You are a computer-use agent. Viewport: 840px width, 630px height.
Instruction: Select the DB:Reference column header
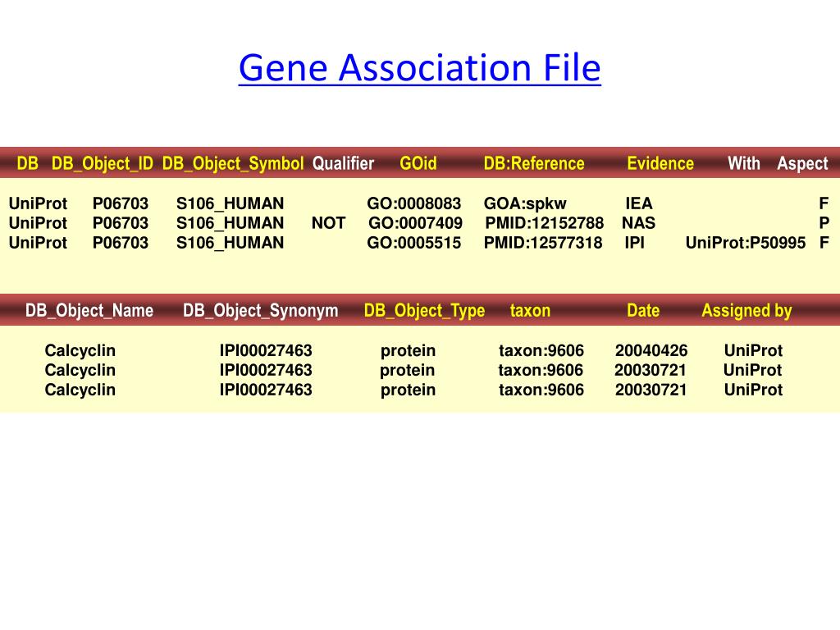click(x=534, y=163)
